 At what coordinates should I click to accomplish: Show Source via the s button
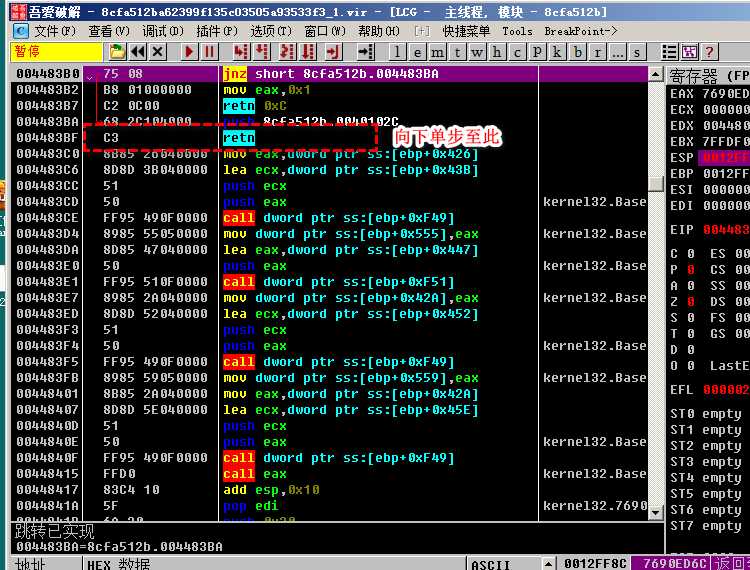tap(637, 52)
